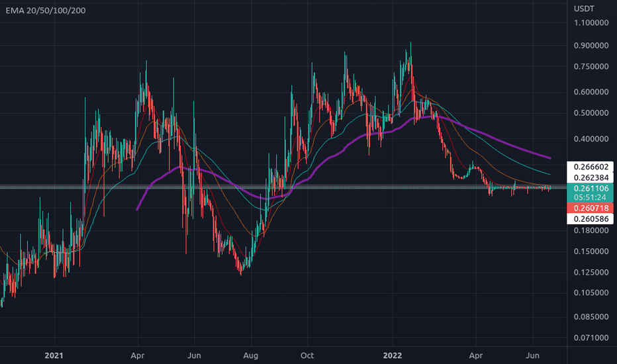617x364 pixels.
Task: Click the Jun label after 2021
Action: point(194,356)
